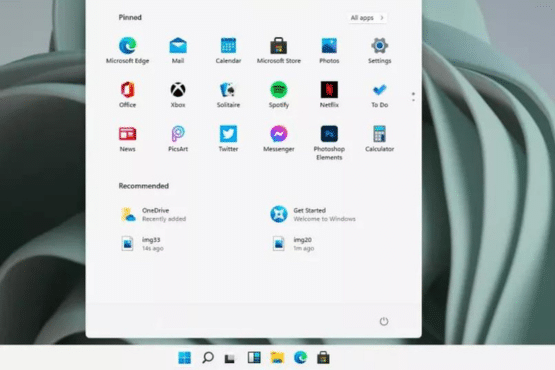Open the To Do app
Image resolution: width=555 pixels, height=370 pixels.
(379, 95)
